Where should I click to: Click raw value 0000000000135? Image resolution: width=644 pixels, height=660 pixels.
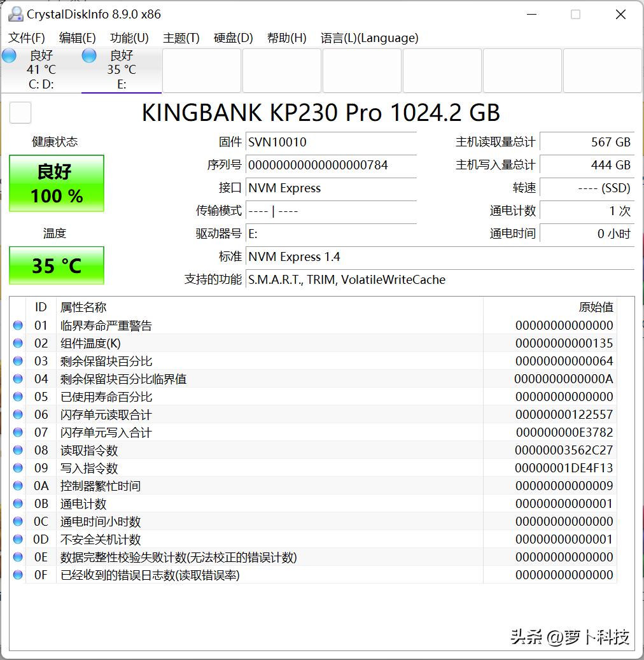(564, 343)
